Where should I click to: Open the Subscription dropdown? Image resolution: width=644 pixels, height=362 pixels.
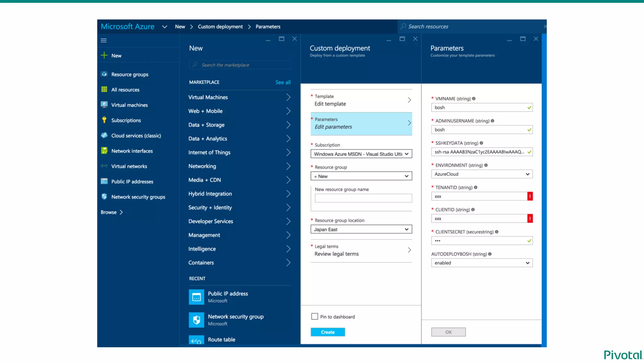(x=361, y=154)
